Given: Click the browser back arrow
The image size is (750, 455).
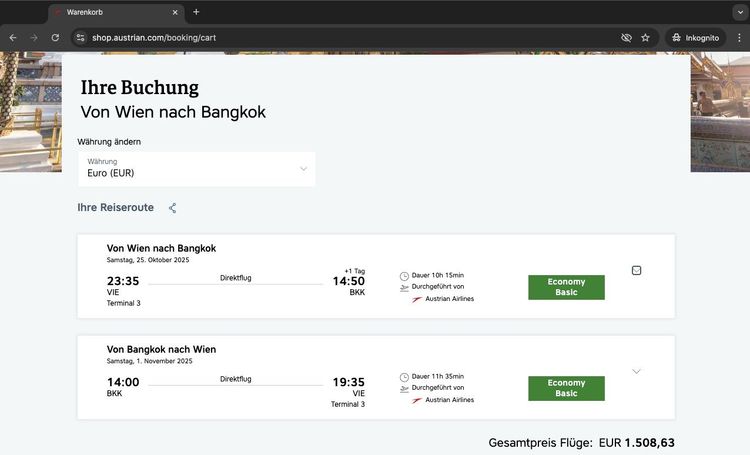Looking at the screenshot, I should 13,37.
